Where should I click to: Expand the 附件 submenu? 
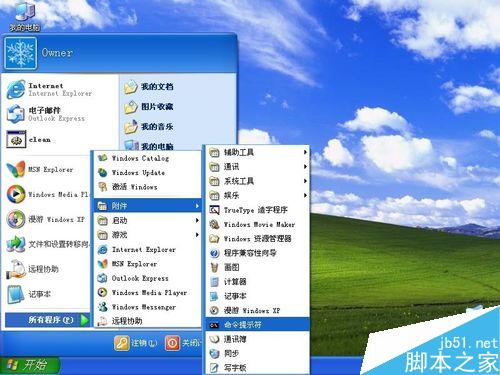(148, 206)
